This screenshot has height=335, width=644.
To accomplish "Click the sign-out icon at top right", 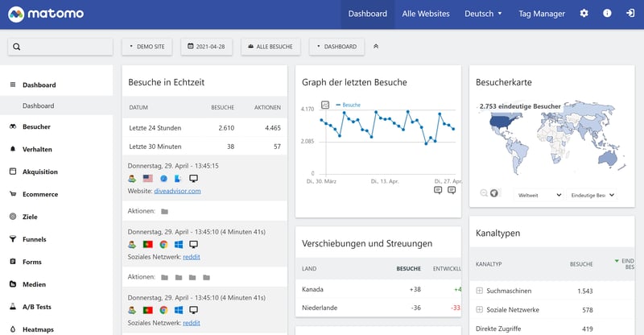I will click(630, 14).
